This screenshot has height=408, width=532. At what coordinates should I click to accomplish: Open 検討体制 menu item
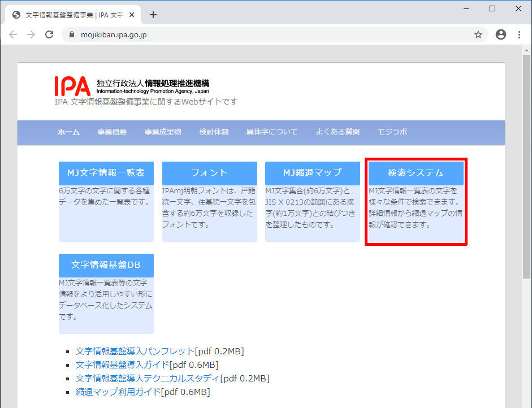(214, 132)
